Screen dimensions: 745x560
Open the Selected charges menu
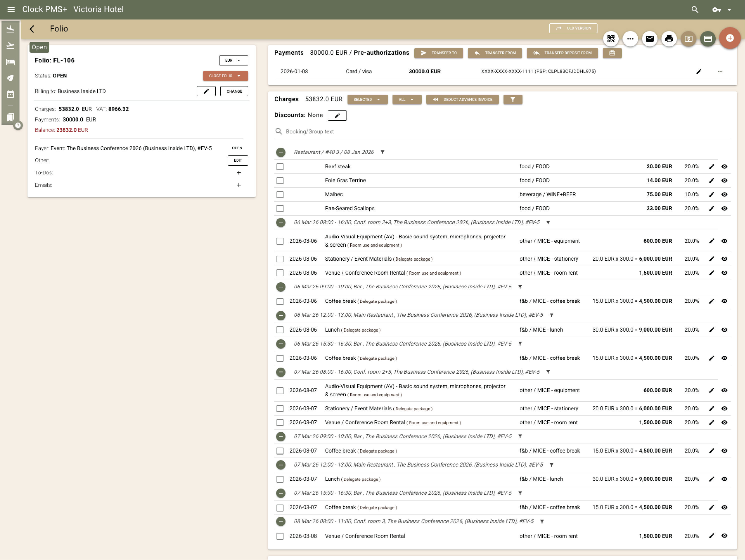click(367, 99)
